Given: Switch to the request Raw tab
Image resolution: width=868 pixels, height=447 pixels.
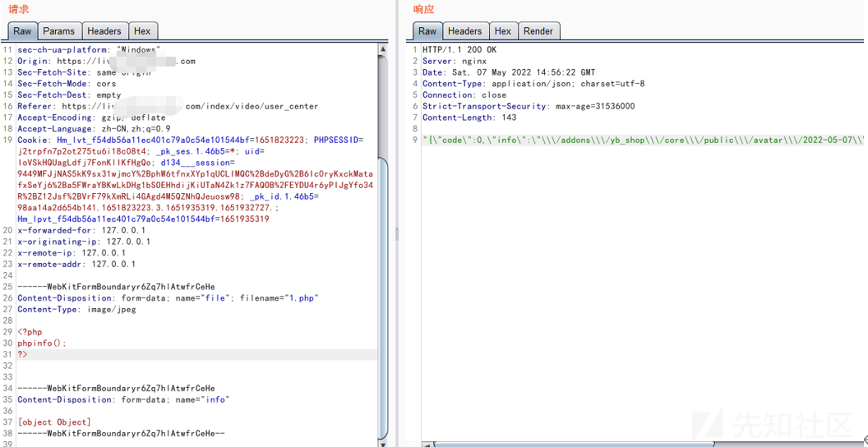Looking at the screenshot, I should [x=23, y=31].
